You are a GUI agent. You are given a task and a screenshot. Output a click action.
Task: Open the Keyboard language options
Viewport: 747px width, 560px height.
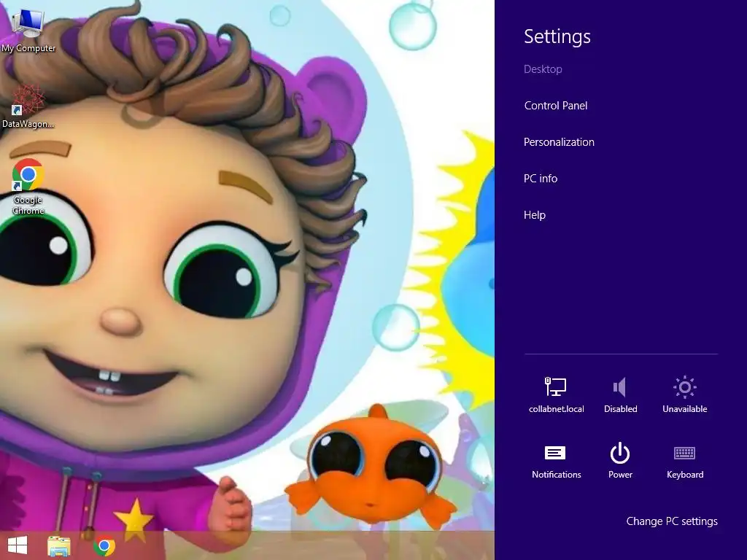(684, 462)
